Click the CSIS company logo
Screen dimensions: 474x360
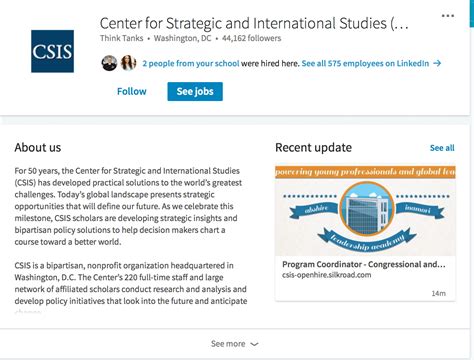click(x=52, y=51)
